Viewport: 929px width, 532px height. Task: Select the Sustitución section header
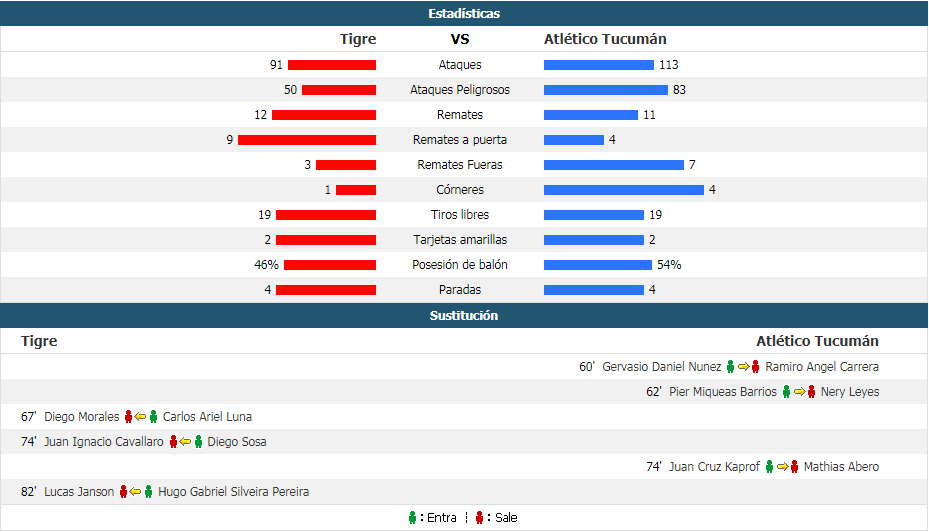464,315
